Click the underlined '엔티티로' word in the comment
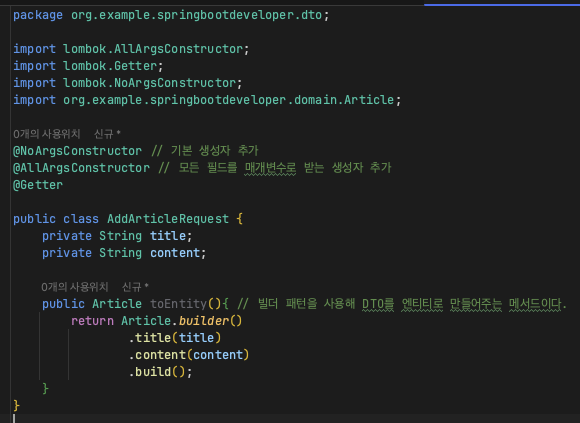Image resolution: width=580 pixels, height=423 pixels. (x=422, y=304)
